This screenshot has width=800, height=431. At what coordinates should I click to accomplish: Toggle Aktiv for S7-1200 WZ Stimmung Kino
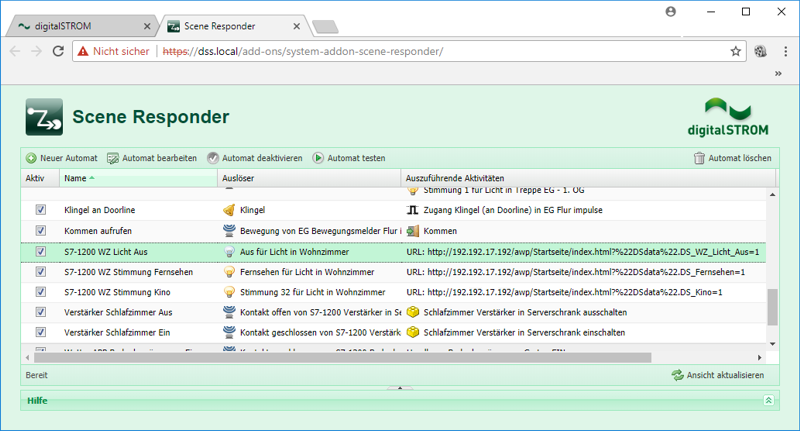point(41,292)
